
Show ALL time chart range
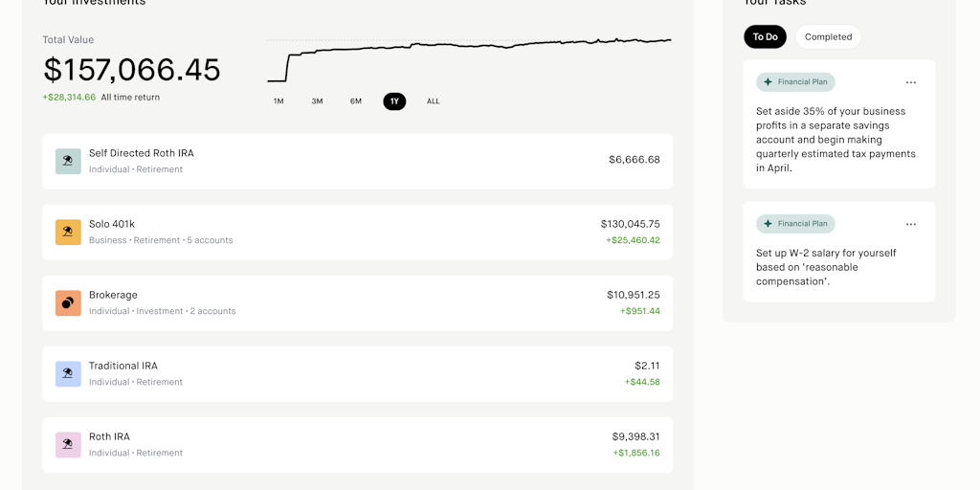tap(434, 101)
